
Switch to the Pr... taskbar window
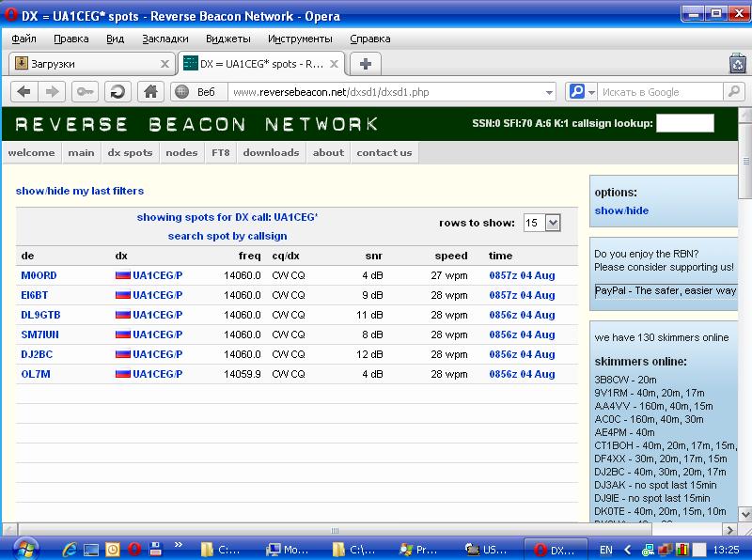(x=419, y=550)
